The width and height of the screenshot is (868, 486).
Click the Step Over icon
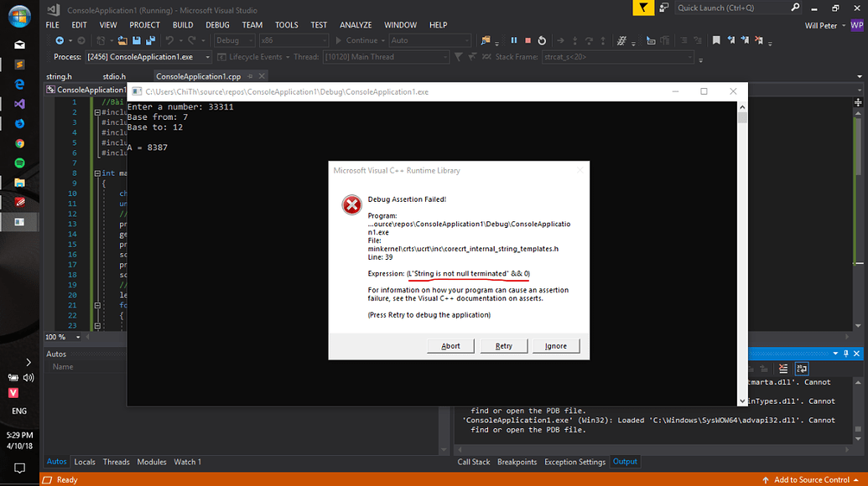[589, 40]
